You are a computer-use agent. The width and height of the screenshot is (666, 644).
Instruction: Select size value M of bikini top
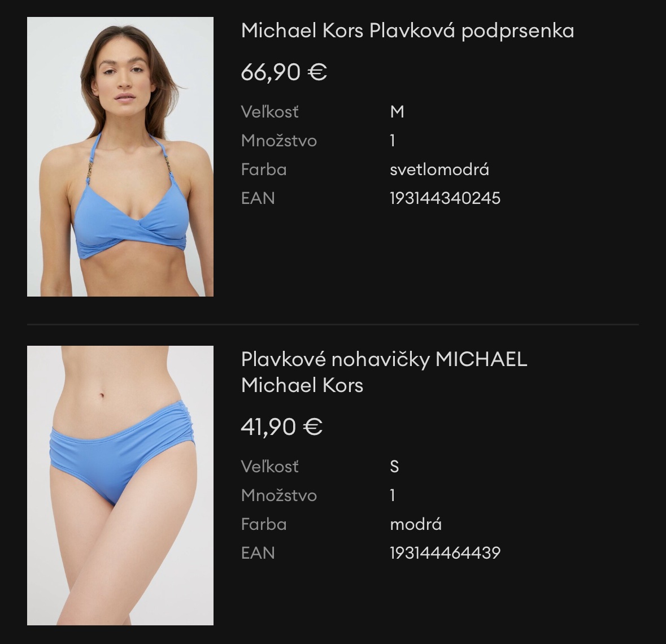397,112
